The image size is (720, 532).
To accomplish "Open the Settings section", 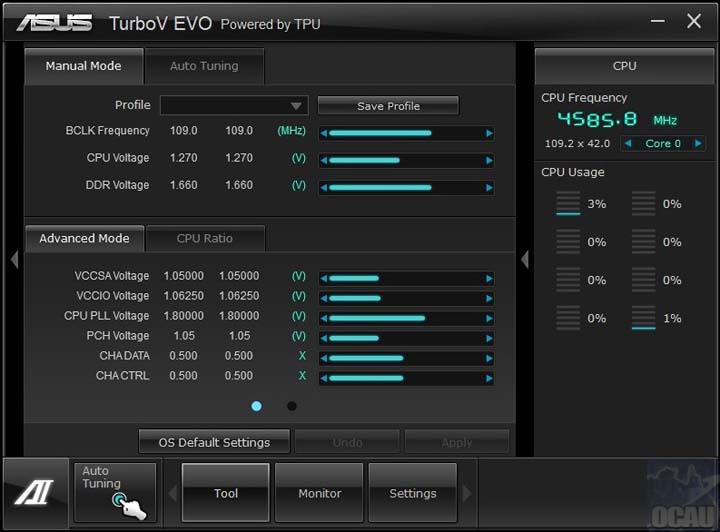I will point(413,493).
